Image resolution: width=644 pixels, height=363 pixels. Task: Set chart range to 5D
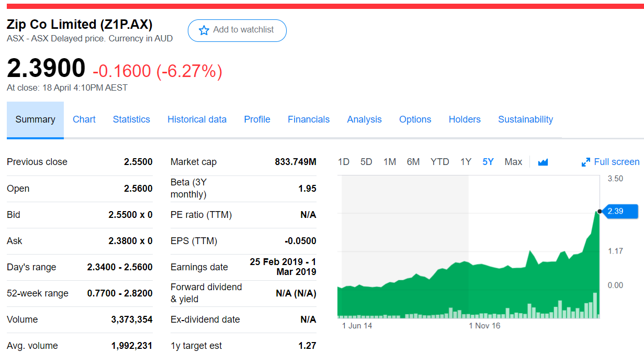click(366, 162)
